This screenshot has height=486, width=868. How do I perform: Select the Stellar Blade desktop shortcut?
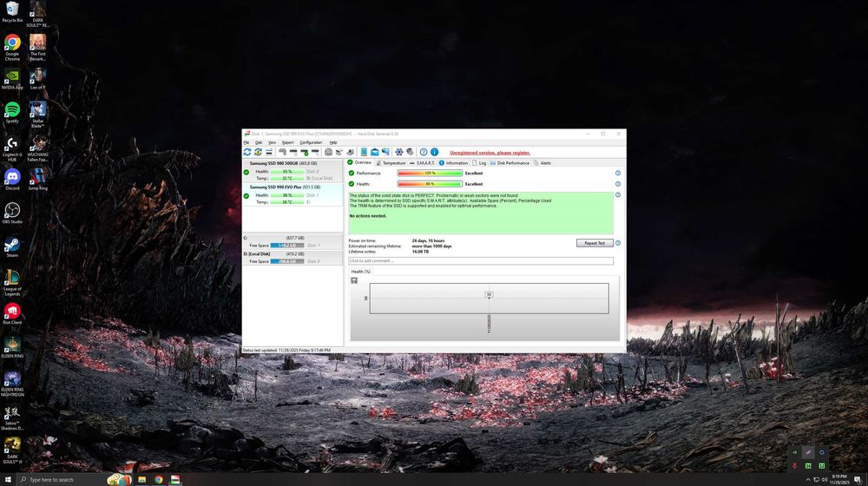pyautogui.click(x=37, y=115)
